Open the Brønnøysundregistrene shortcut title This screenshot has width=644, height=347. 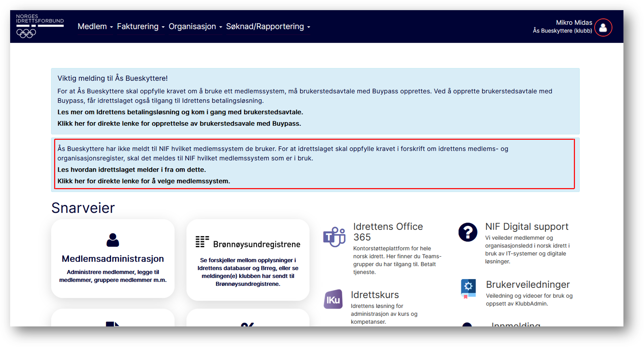256,244
